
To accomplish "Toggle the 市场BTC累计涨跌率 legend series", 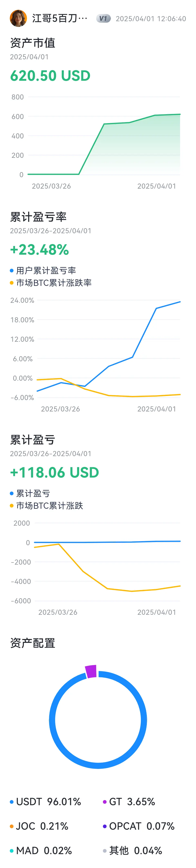I will pos(51,283).
